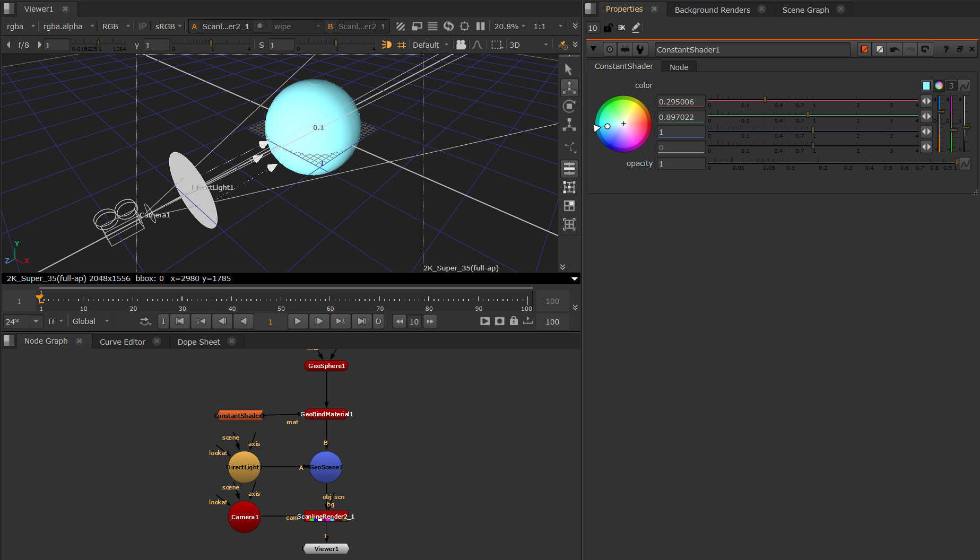Switch to the Curve Editor tab
Viewport: 980px width, 560px height.
[x=122, y=342]
